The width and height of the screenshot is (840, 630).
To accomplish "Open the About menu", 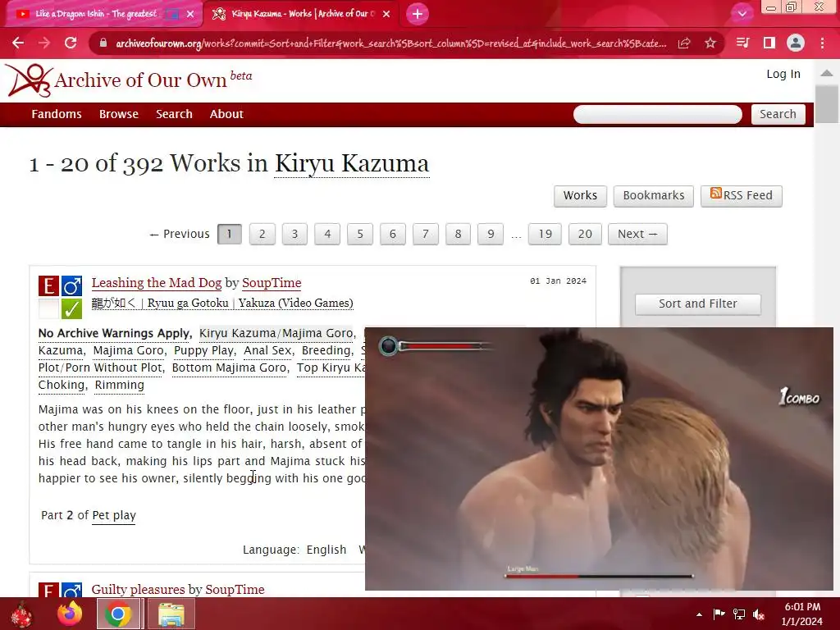I will [226, 114].
